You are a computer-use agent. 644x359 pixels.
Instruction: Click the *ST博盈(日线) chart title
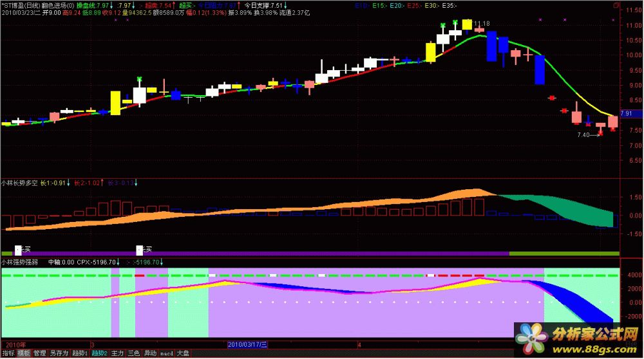click(x=21, y=6)
